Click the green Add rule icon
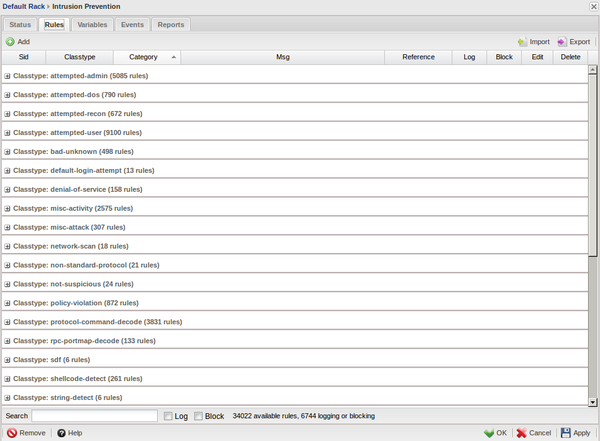This screenshot has height=441, width=600. (10, 42)
